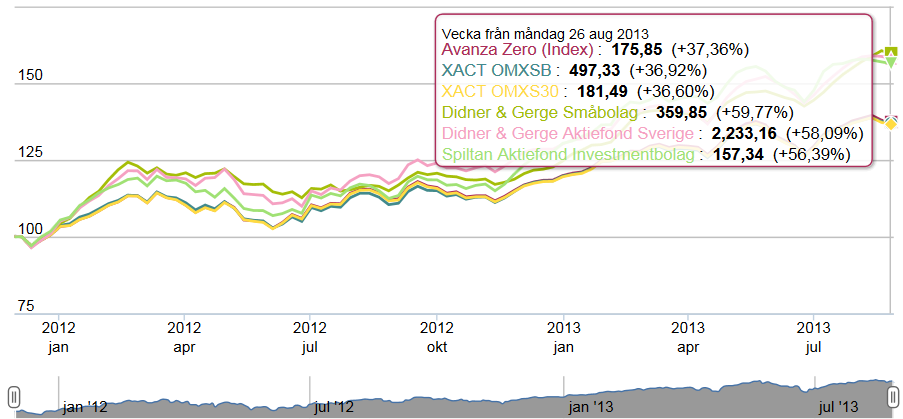
Task: Click the x-axis label 2012 jul
Action: point(310,338)
